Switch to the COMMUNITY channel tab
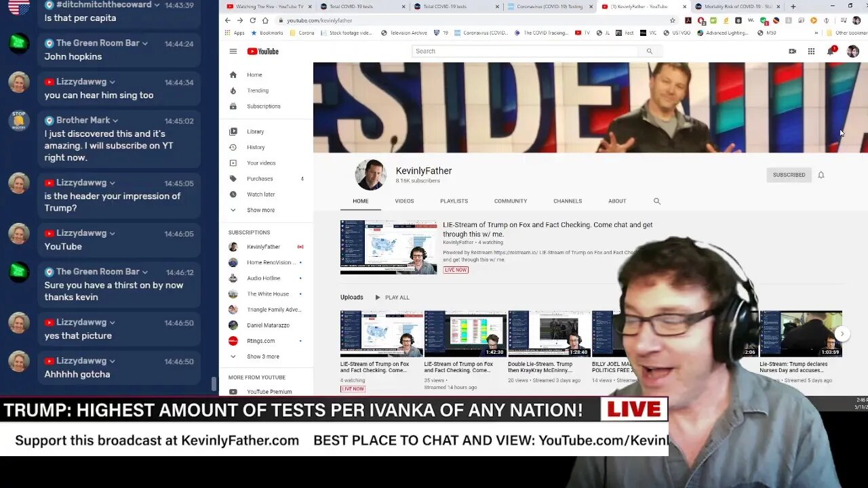The width and height of the screenshot is (868, 488). [511, 201]
